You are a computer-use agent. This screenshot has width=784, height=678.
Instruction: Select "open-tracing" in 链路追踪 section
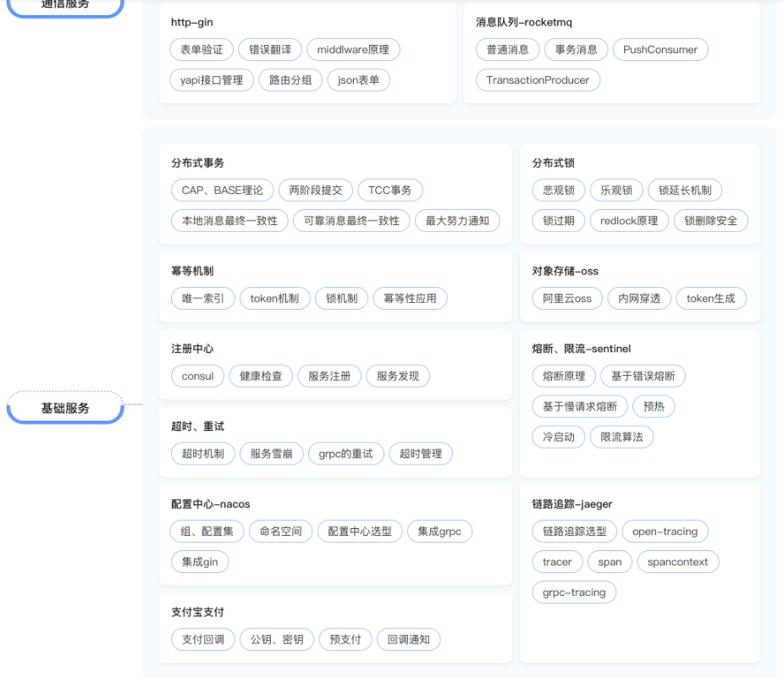665,531
